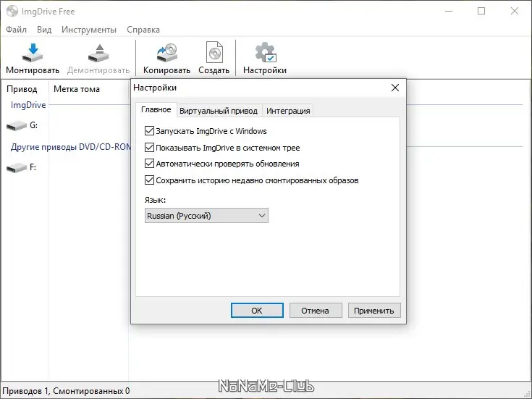Viewport: 532px width, 399px height.
Task: Open the Язык language dropdown
Action: tap(206, 216)
